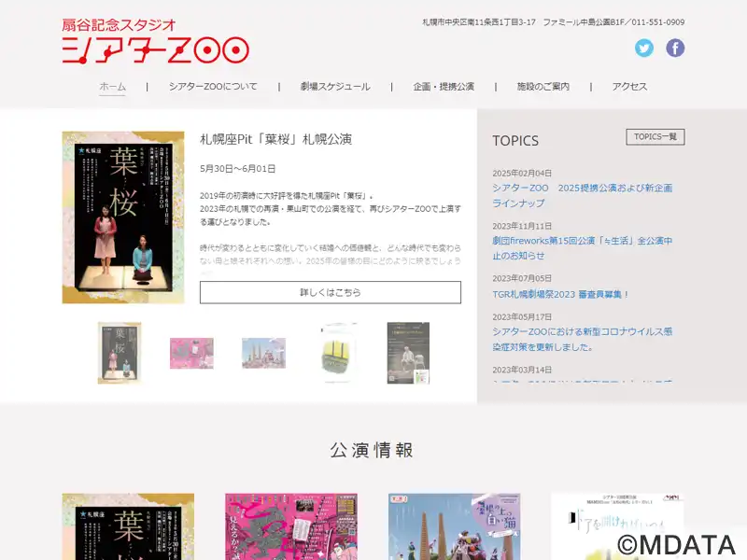Click the 公演情報 section heading
Viewport: 747px width, 560px height.
[x=372, y=450]
